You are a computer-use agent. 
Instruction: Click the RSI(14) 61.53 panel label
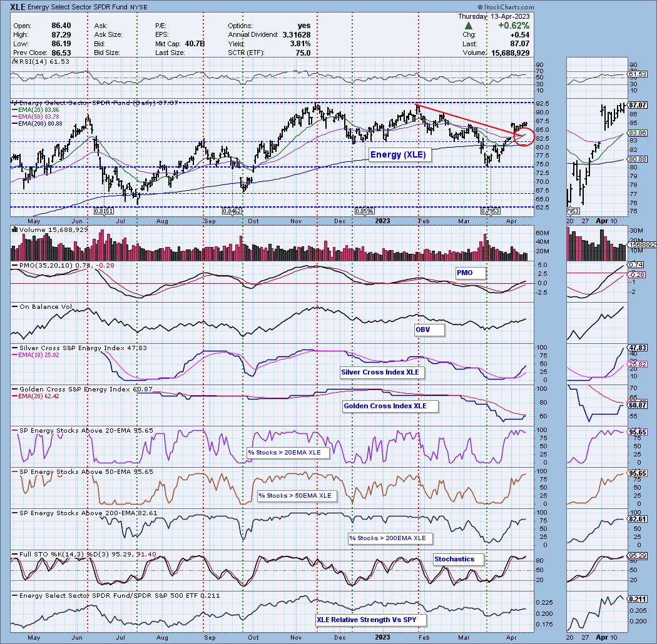pos(40,61)
